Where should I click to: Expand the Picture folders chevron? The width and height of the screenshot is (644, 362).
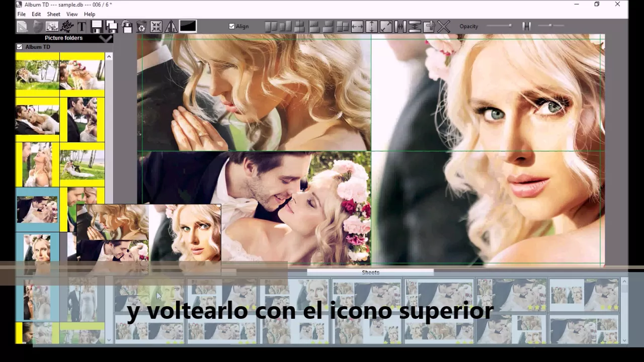[106, 39]
